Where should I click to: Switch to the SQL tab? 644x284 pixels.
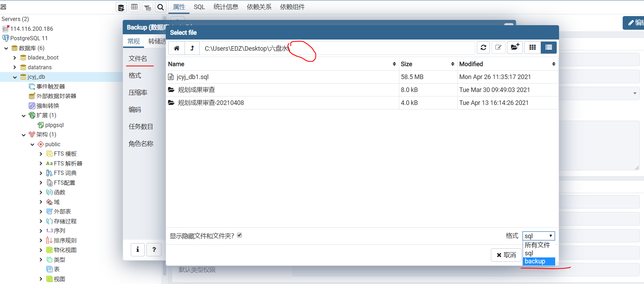(199, 7)
